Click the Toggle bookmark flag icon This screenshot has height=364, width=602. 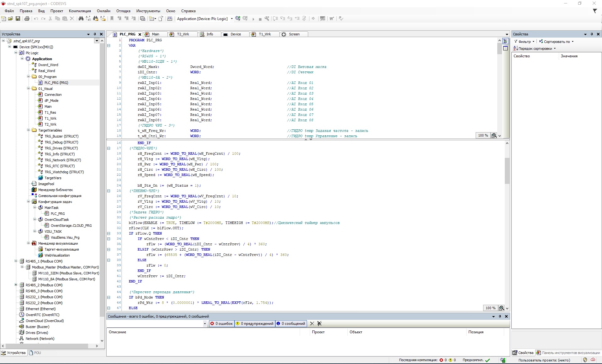(112, 19)
